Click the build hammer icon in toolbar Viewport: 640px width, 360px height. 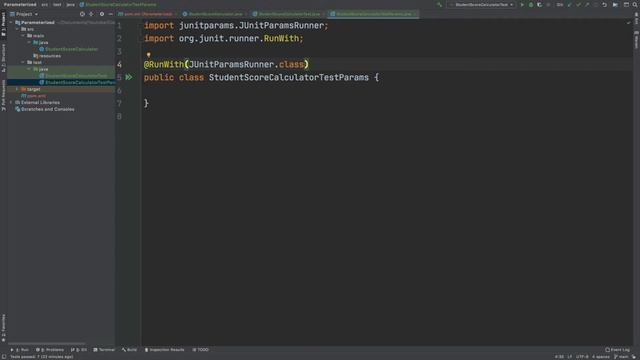[439, 5]
